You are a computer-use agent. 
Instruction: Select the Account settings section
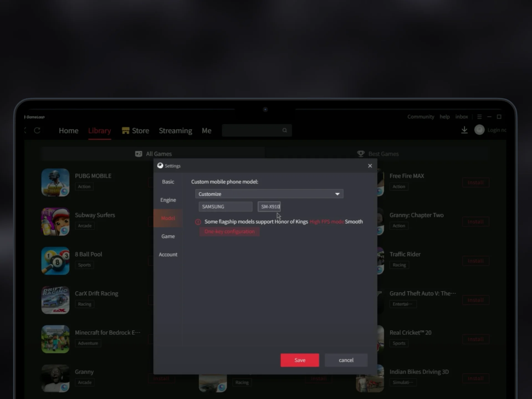pos(168,254)
